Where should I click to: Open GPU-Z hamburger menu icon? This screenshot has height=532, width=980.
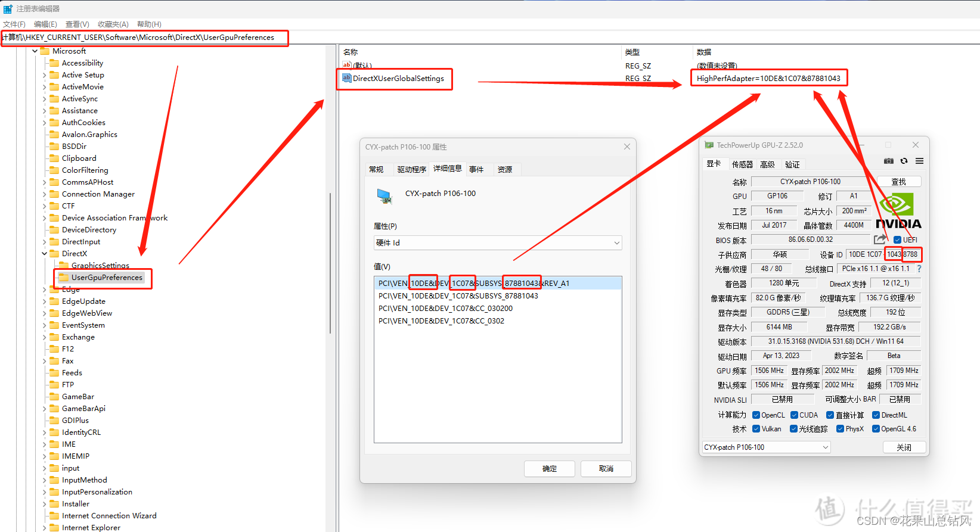coord(919,161)
